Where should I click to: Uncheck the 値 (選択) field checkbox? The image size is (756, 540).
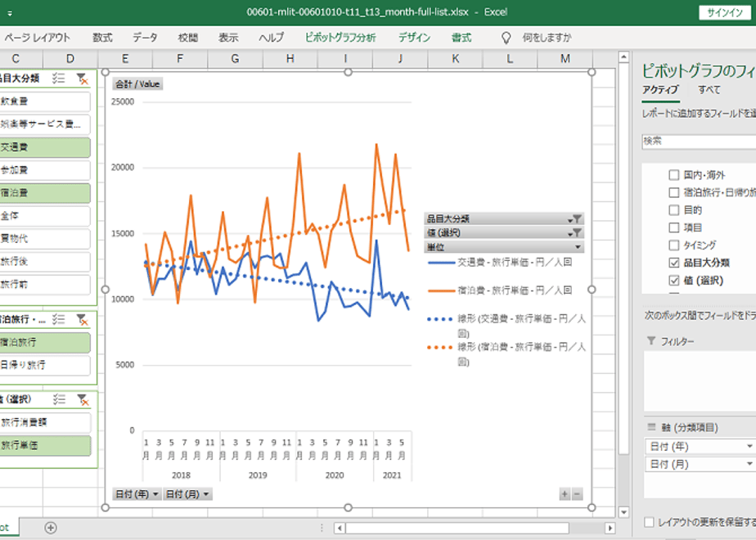coord(674,280)
